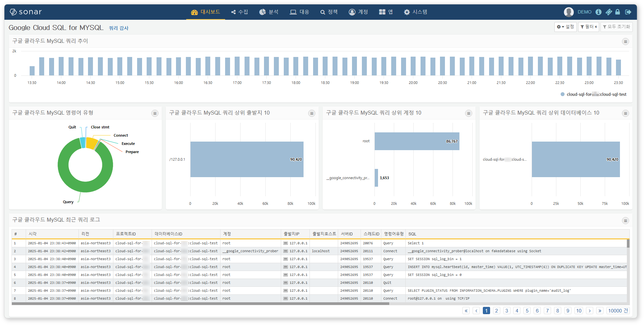
Task: Go to previous page of results
Action: (x=476, y=311)
